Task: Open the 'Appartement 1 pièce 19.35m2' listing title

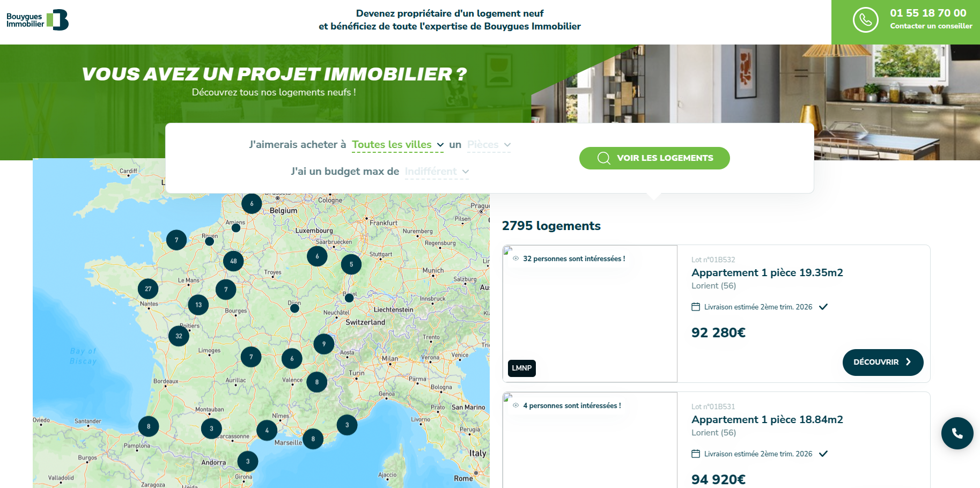Action: pos(767,272)
